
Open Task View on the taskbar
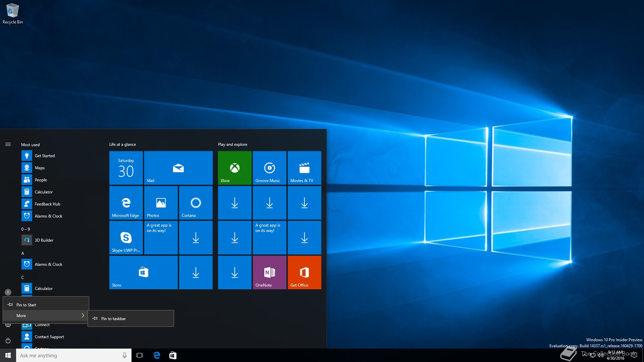tap(140, 355)
